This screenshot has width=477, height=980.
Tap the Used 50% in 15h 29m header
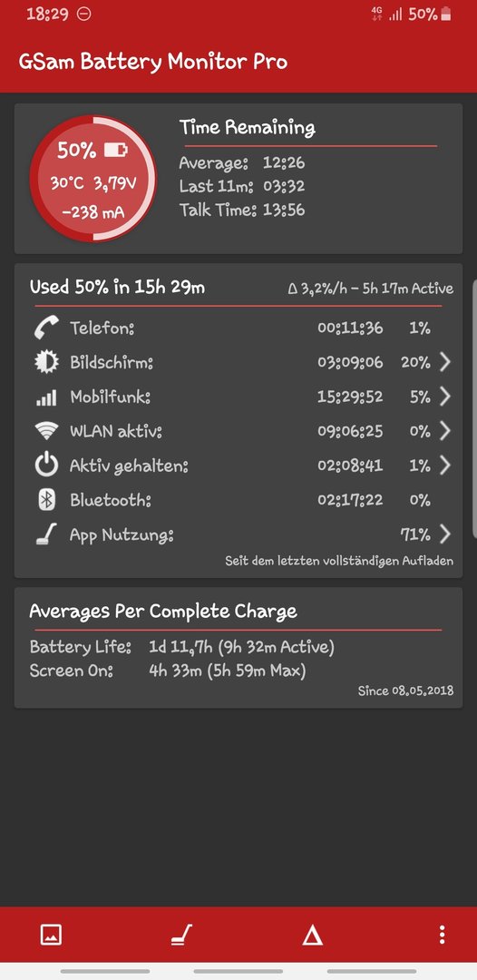(117, 288)
